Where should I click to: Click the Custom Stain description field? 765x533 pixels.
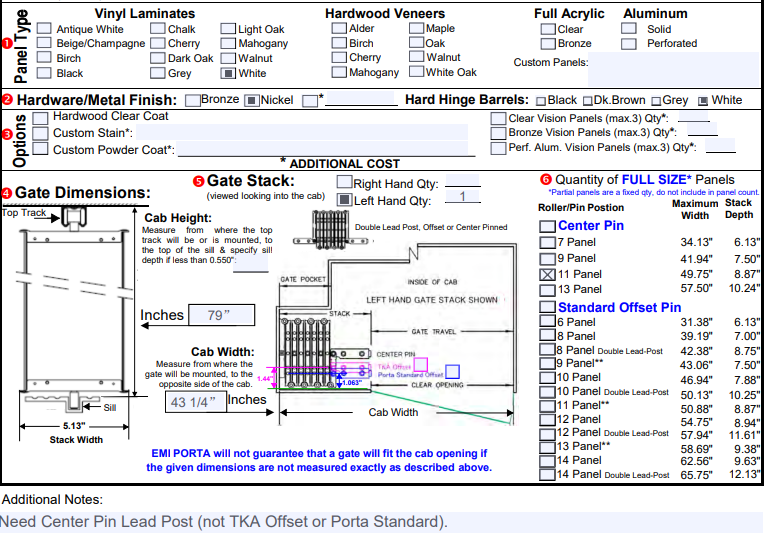click(302, 132)
